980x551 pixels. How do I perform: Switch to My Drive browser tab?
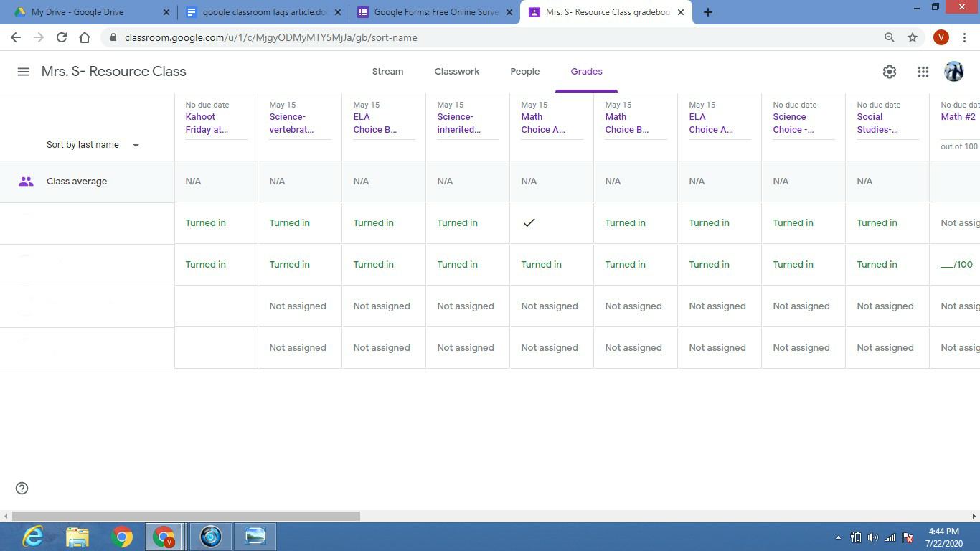pyautogui.click(x=92, y=12)
